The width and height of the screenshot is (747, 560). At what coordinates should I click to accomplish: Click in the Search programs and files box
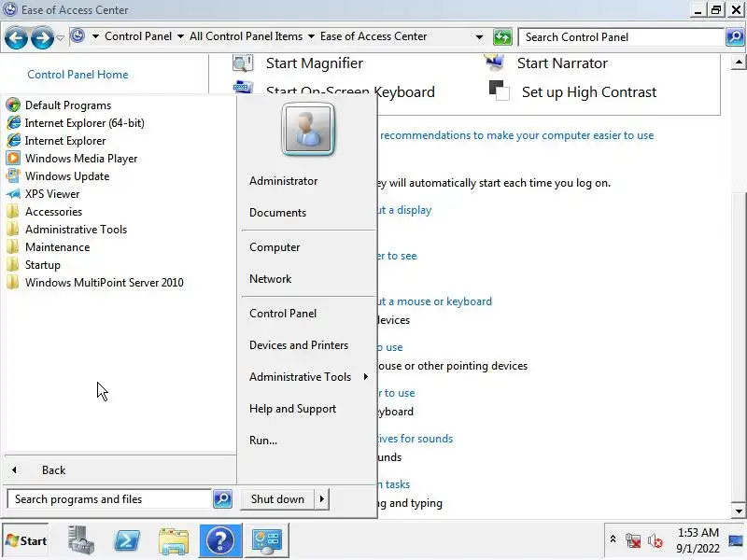point(109,498)
